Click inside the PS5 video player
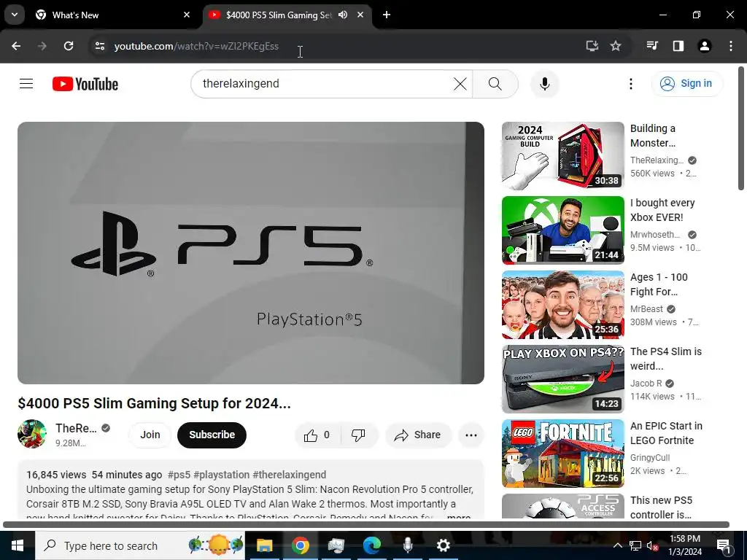 [251, 253]
